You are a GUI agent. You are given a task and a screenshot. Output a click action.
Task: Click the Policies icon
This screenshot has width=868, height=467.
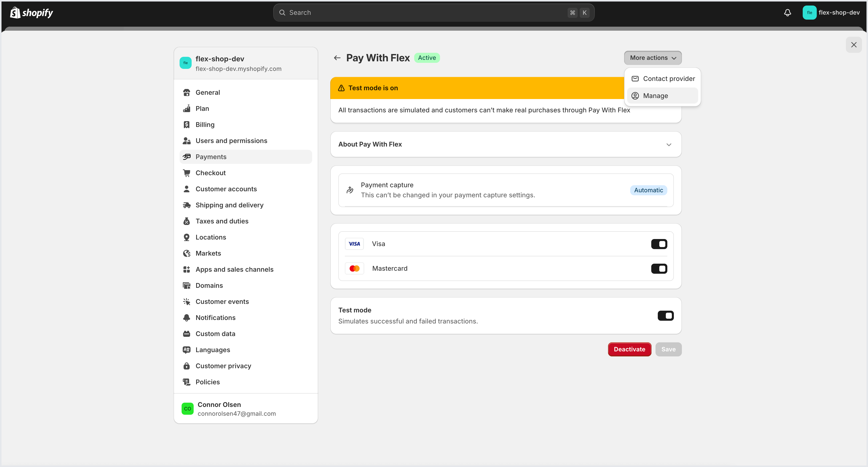point(186,382)
